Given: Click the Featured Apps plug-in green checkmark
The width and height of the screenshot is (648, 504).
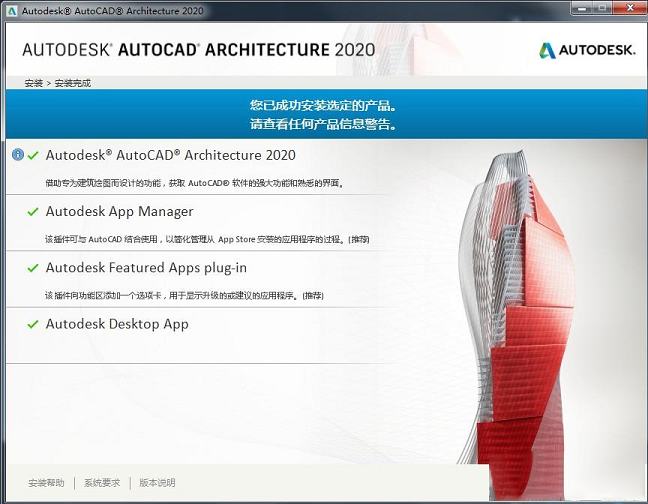Looking at the screenshot, I should [33, 269].
